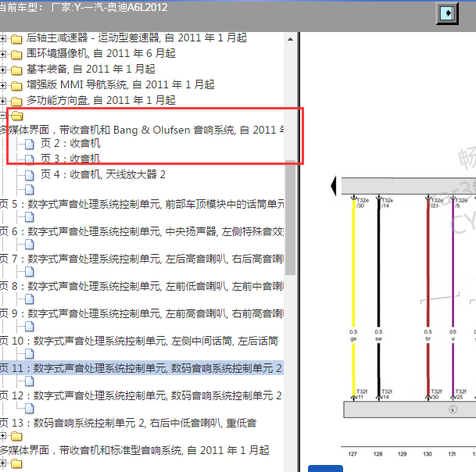Click document icon directly above 页 8 label
This screenshot has height=472, width=476.
pos(30,272)
